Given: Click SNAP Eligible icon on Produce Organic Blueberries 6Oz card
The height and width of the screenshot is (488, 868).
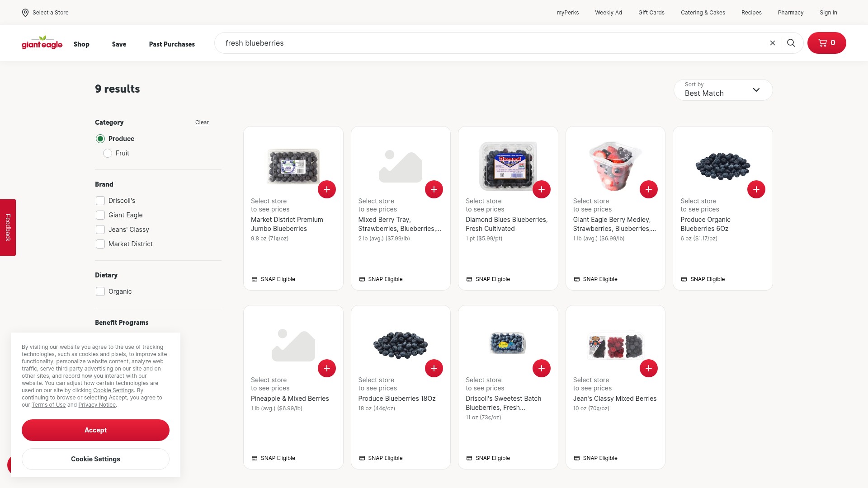Looking at the screenshot, I should 684,279.
